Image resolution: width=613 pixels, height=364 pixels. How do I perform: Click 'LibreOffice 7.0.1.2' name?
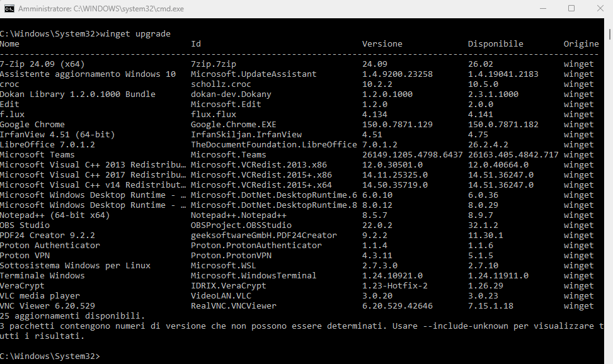[x=47, y=145]
